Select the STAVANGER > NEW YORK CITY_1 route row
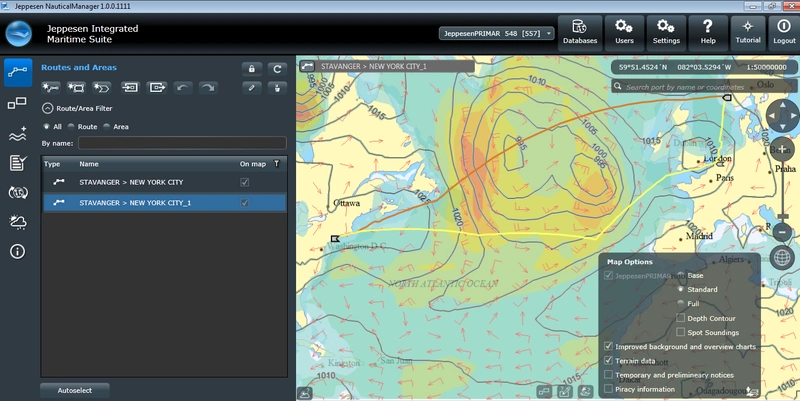 164,203
